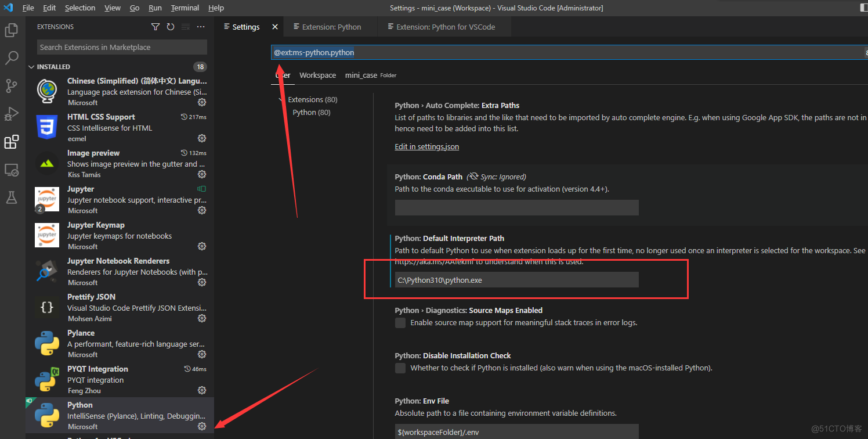Open Remote Explorer in activity bar
Viewport: 868px width, 439px height.
tap(12, 170)
